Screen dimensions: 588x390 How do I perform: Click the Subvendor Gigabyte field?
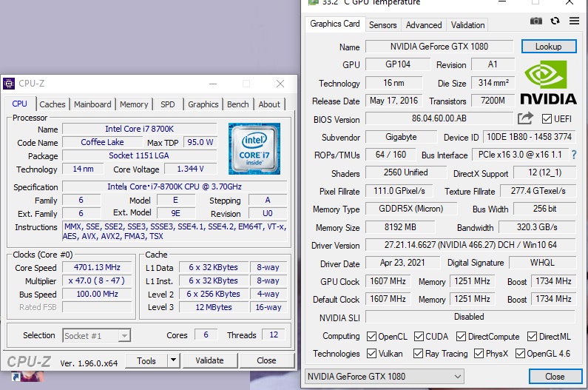pos(402,137)
